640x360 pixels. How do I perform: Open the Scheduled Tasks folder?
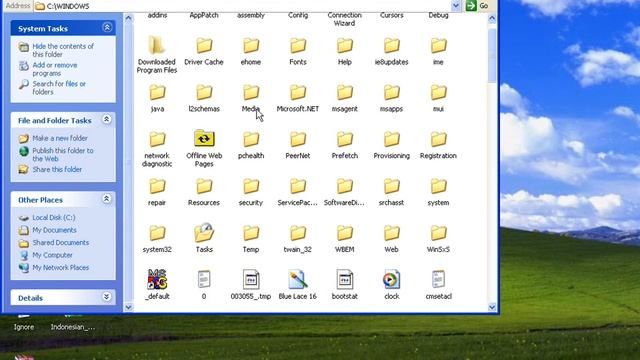204,238
